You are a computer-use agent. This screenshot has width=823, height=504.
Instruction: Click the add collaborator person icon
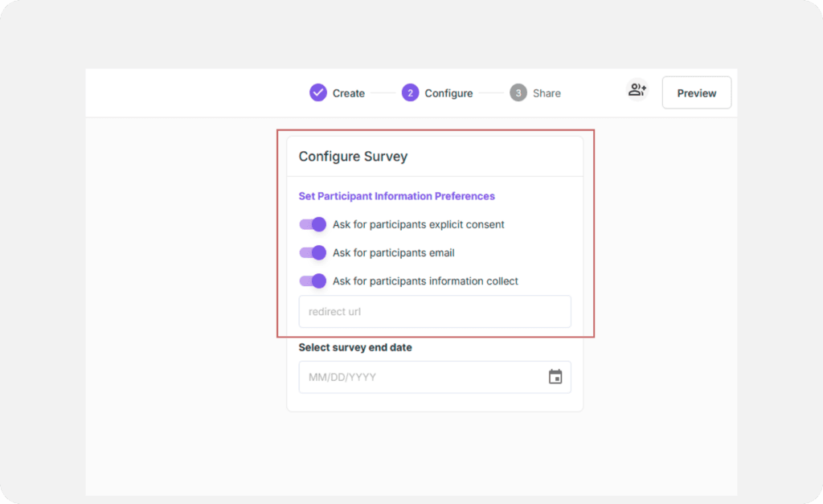637,91
